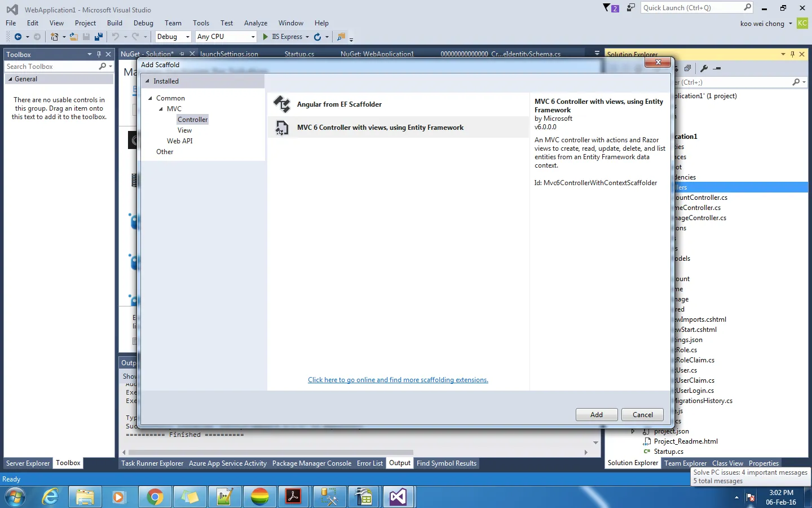Click the Cancel button in Add Scaffold

click(x=643, y=415)
